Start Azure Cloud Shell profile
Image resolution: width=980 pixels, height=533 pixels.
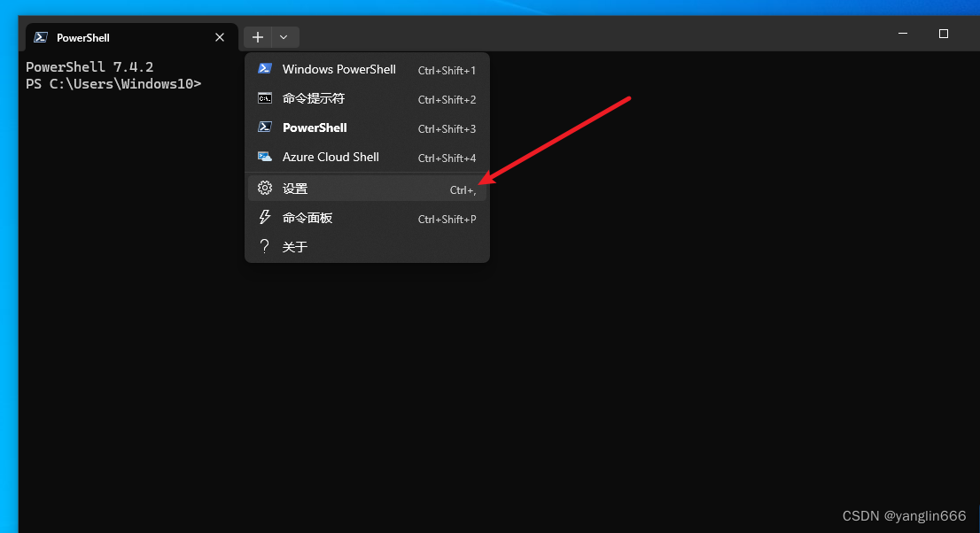tap(367, 158)
